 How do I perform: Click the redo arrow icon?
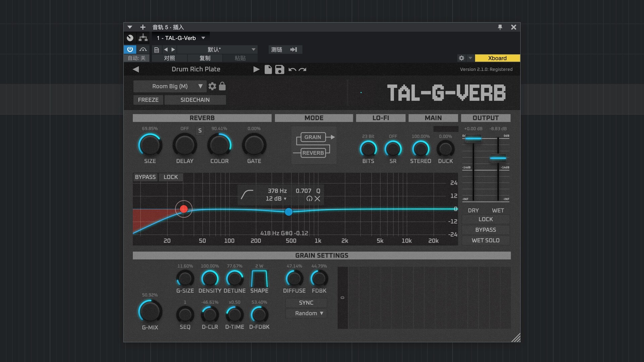pos(302,69)
